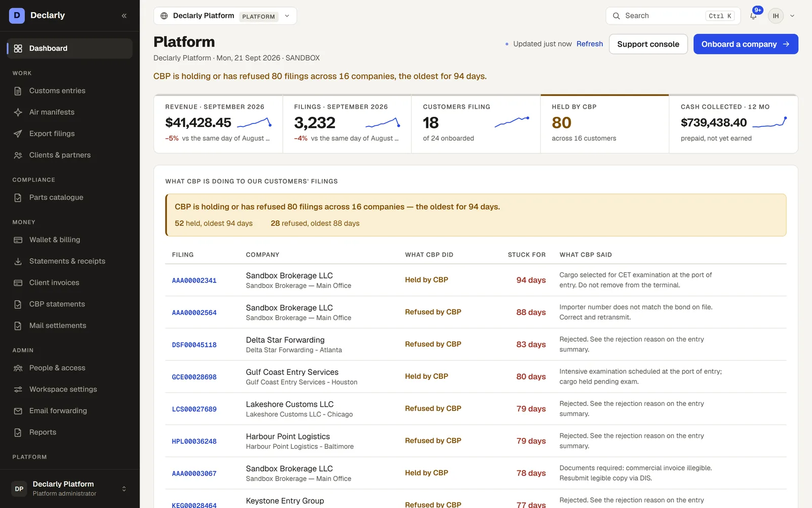
Task: Open filing AAA00002341
Action: point(194,280)
